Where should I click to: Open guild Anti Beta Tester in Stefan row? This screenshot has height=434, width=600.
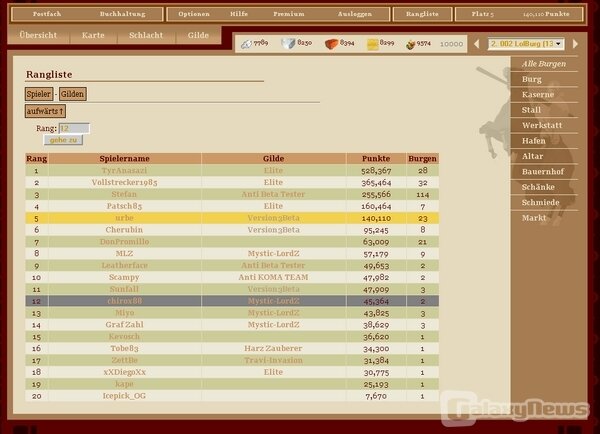(x=273, y=194)
